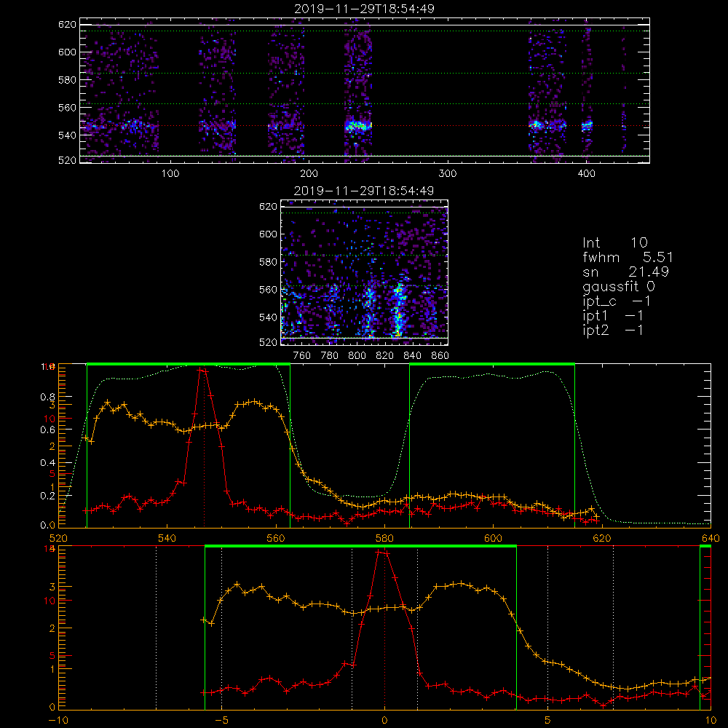This screenshot has height=728, width=728.
Task: Click x-axis label -5 of bottom plot
Action: 221,721
